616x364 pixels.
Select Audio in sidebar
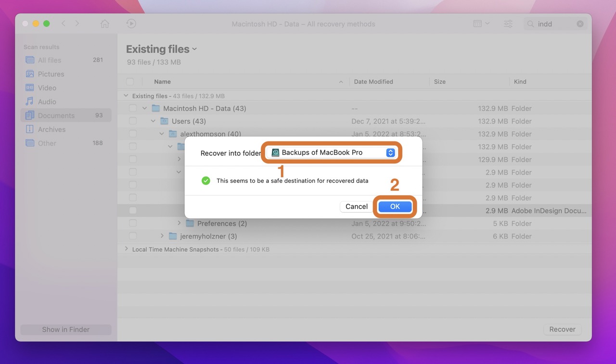click(x=66, y=102)
